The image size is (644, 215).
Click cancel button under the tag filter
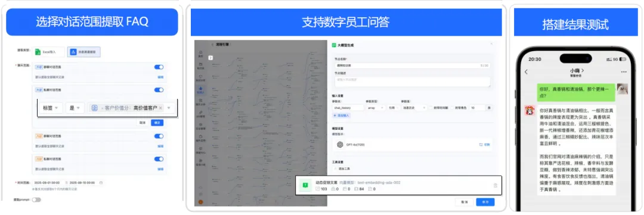(x=143, y=122)
